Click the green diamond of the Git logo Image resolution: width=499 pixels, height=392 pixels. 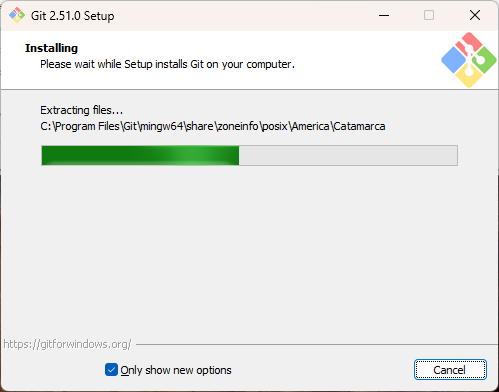point(484,60)
